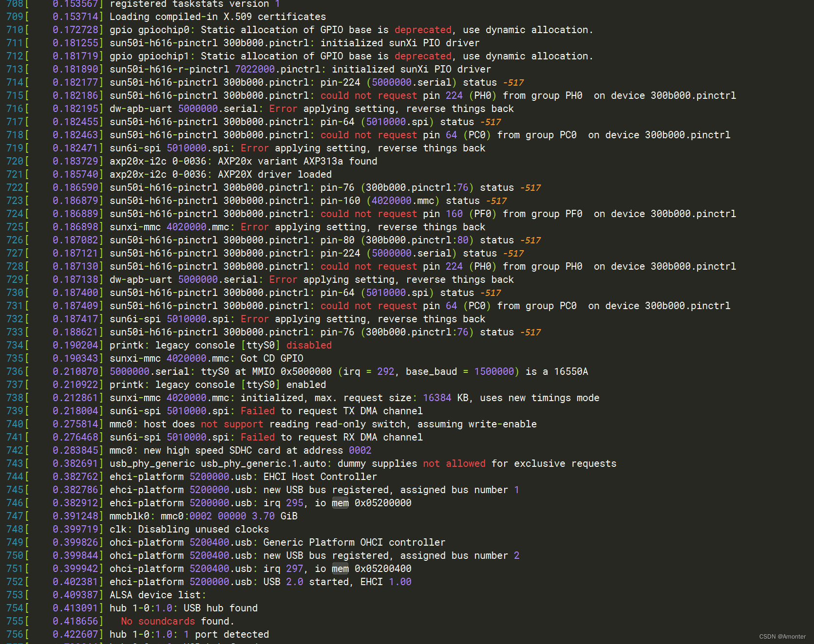Click the red word 'disabled' on printk line
The image size is (814, 644).
click(x=309, y=345)
